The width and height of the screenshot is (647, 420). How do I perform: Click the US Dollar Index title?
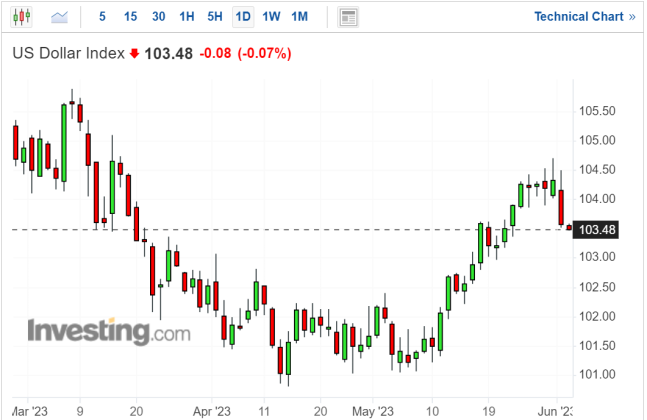(x=68, y=53)
